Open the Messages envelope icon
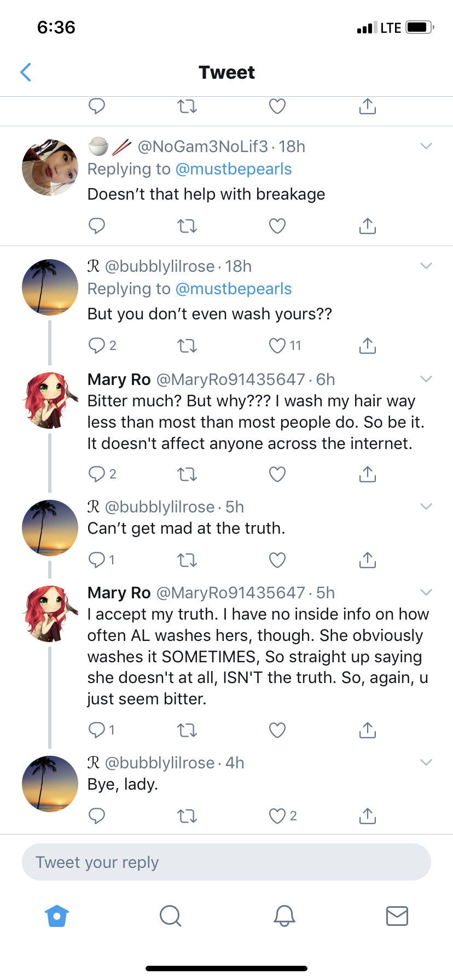This screenshot has height=980, width=453. (x=397, y=915)
